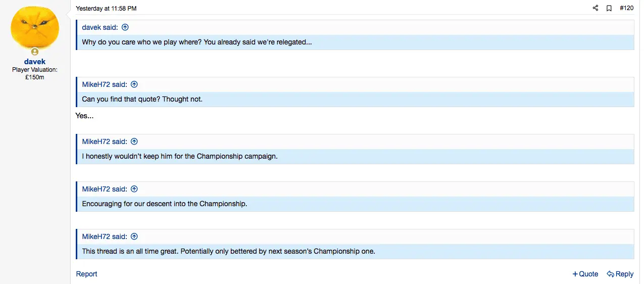This screenshot has width=644, height=284.
Task: Click the status badge under davek's avatar
Action: pyautogui.click(x=35, y=52)
